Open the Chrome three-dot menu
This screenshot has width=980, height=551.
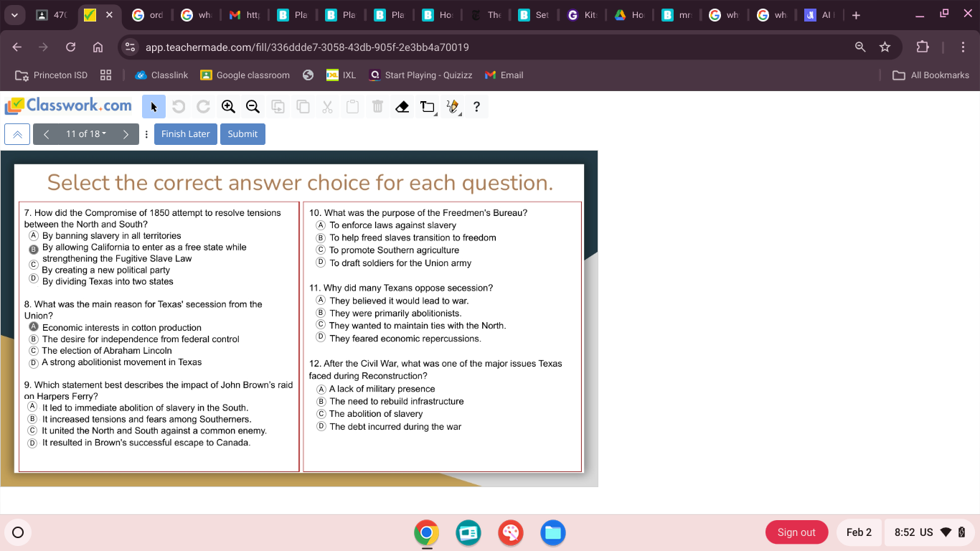(x=963, y=47)
